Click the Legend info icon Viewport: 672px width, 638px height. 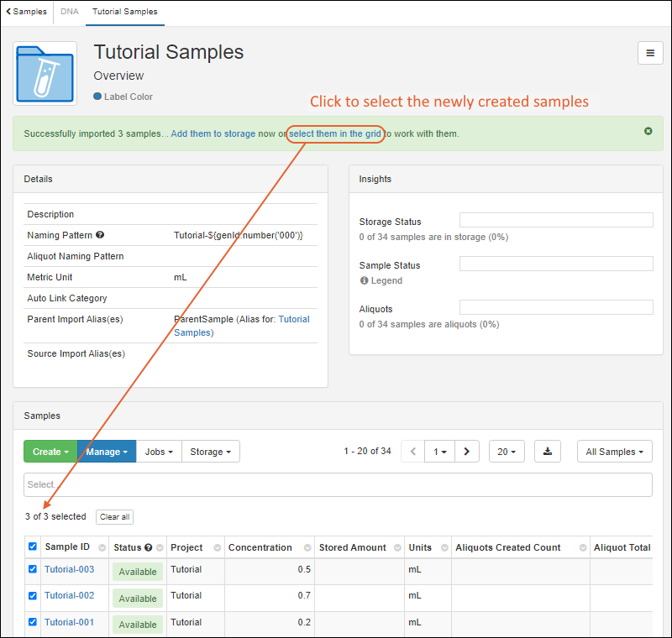tap(365, 281)
